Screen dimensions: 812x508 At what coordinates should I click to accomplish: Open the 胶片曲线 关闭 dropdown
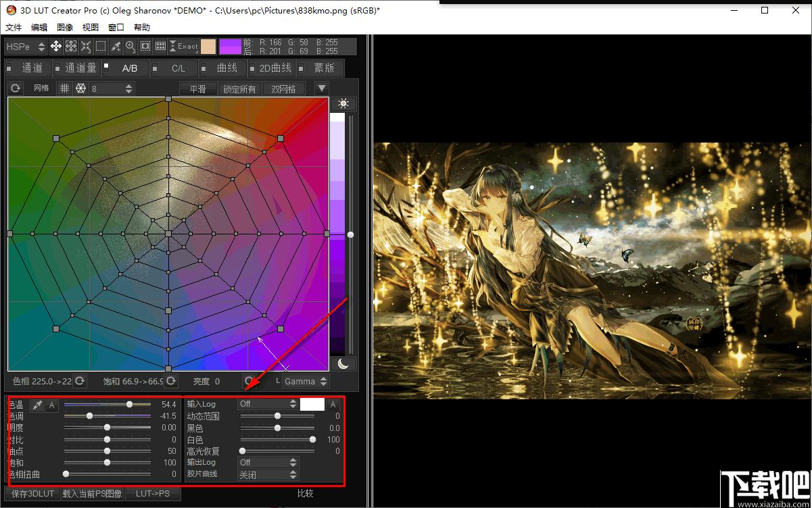(268, 474)
